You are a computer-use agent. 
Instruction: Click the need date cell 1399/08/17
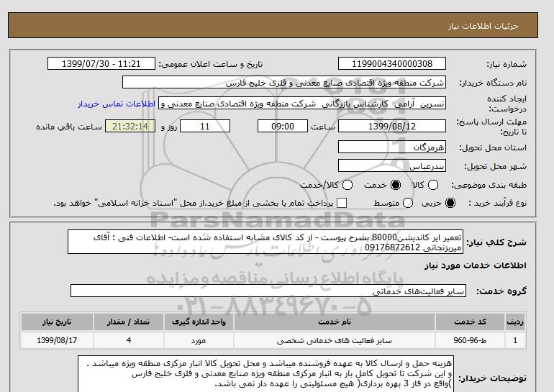point(57,340)
